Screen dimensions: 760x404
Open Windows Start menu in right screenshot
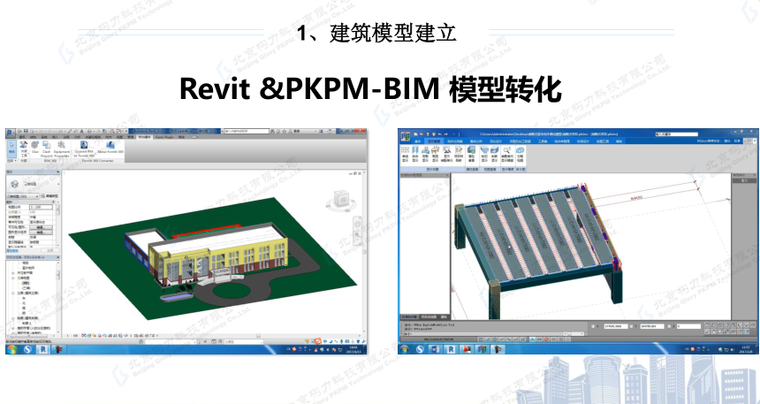404,349
